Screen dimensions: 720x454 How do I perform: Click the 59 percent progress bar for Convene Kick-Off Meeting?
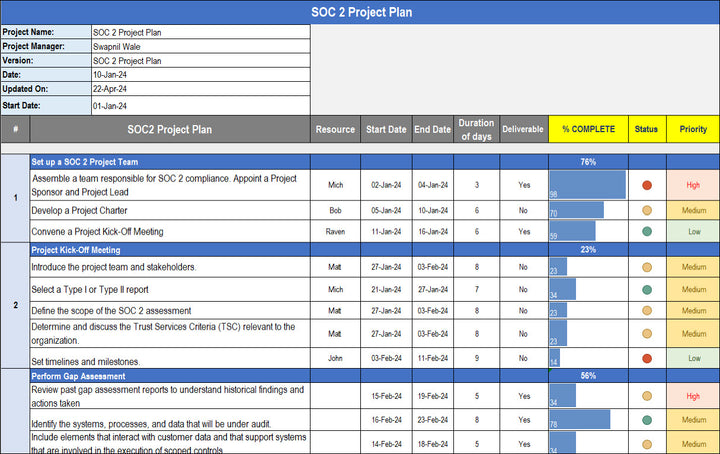[x=572, y=231]
